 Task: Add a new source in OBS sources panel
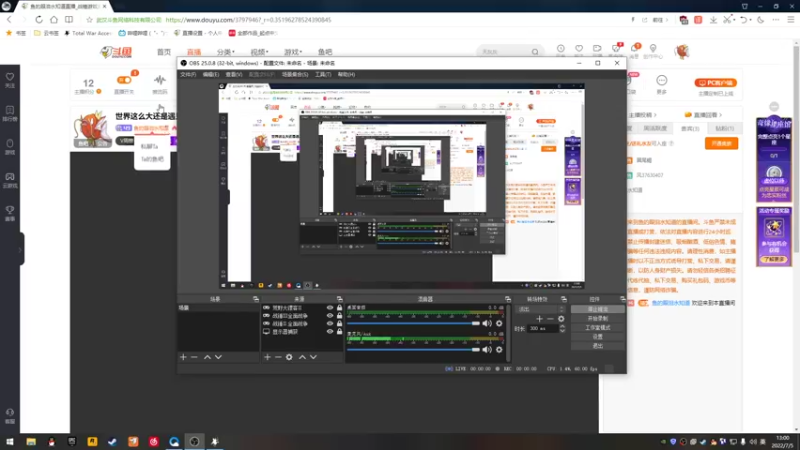[267, 357]
